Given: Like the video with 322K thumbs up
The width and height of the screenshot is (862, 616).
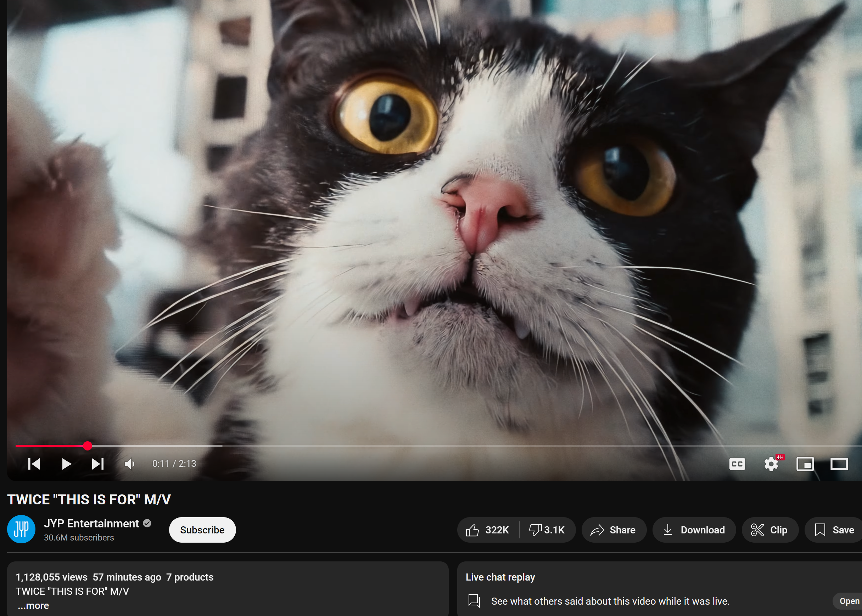Looking at the screenshot, I should [488, 530].
